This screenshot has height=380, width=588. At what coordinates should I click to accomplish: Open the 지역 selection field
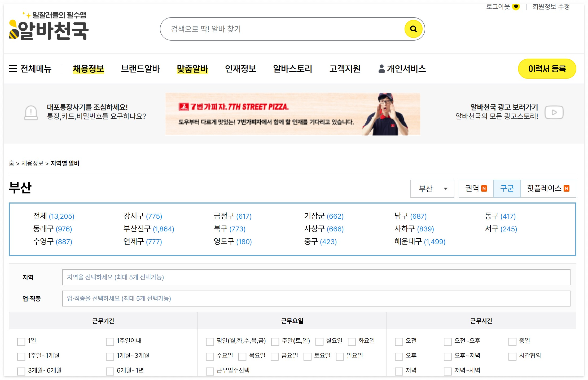point(316,277)
